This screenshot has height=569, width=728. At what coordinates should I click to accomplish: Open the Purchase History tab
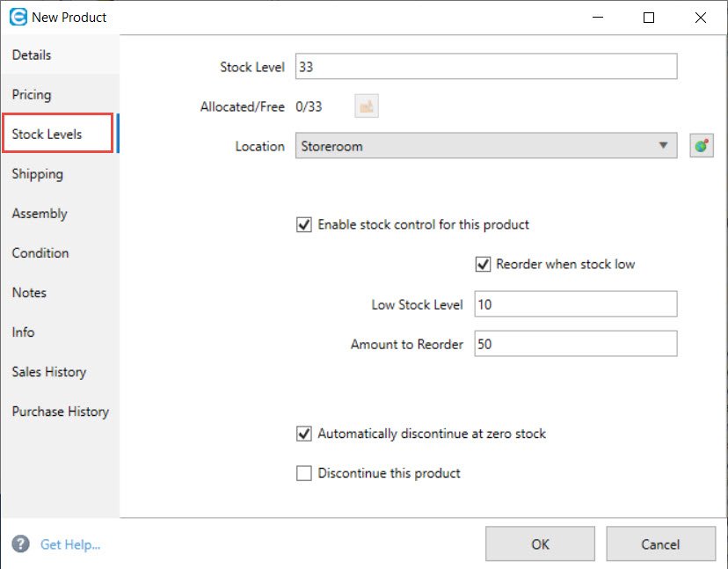point(61,412)
